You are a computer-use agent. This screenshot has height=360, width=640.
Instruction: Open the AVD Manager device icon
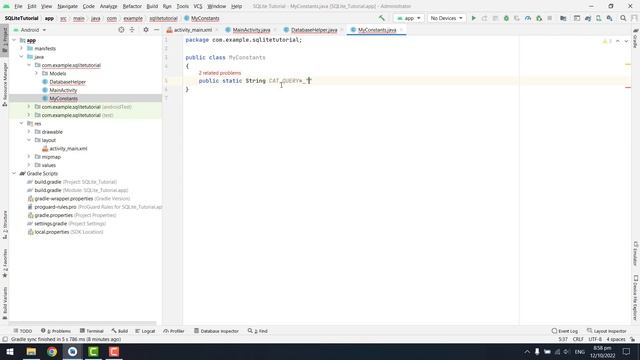tap(599, 18)
